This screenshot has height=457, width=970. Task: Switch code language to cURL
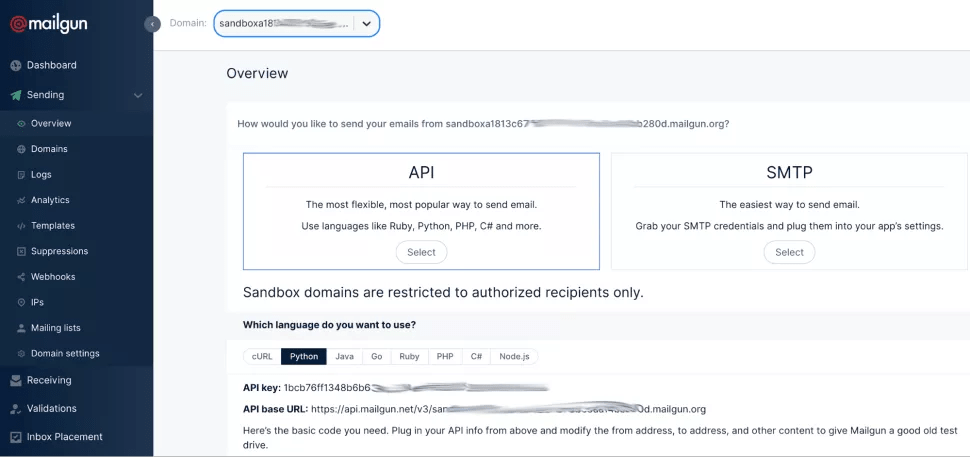click(261, 356)
